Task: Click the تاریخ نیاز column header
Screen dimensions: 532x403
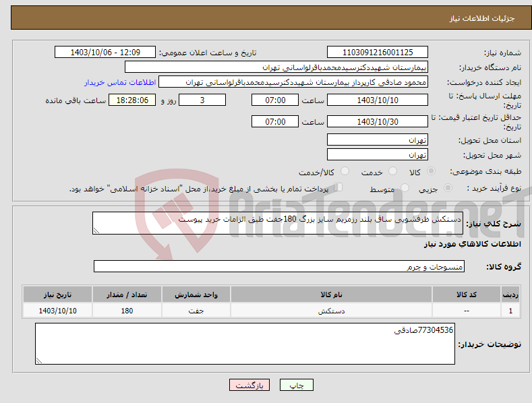Action: click(57, 294)
